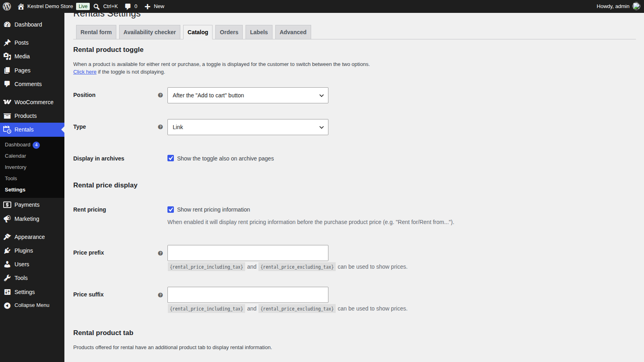Show help tooltip for Price prefix
This screenshot has width=644, height=362.
point(160,253)
